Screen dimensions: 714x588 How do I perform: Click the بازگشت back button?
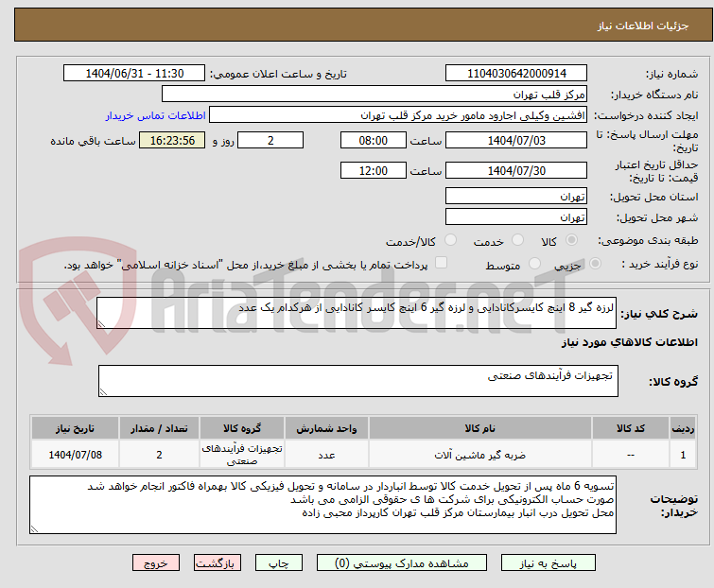tap(218, 563)
